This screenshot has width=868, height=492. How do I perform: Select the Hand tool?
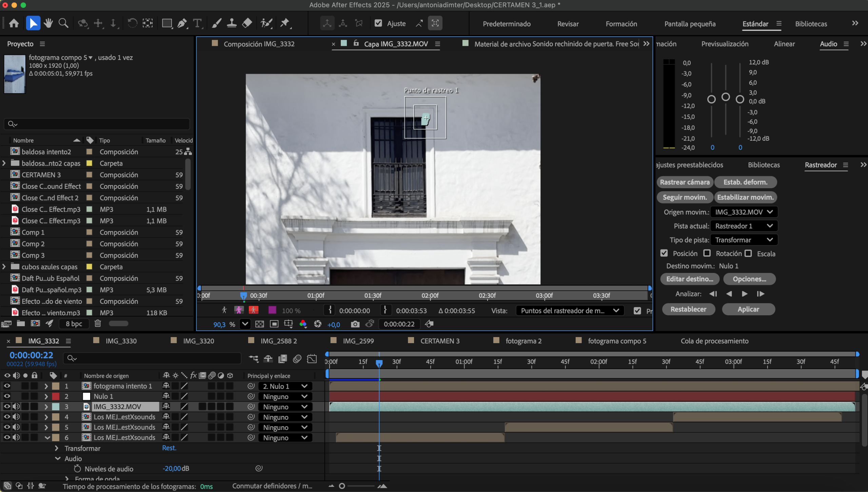pos(48,23)
